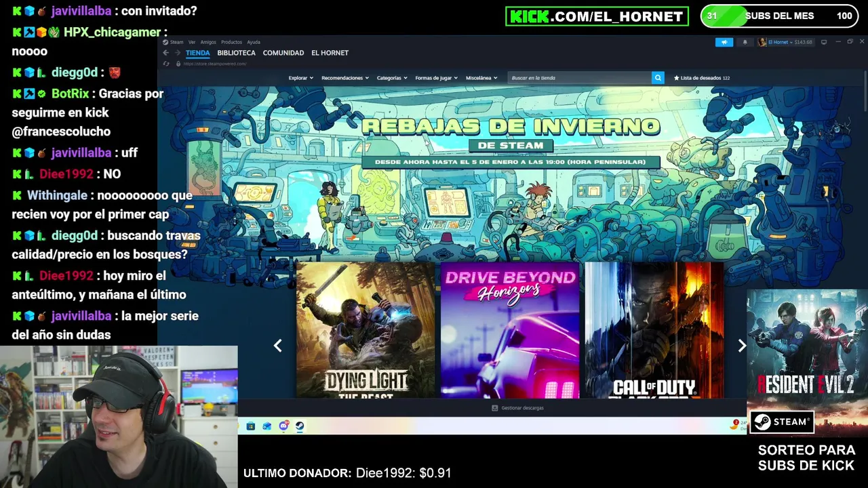This screenshot has width=868, height=488.
Task: Expand the Miscelánea dropdown
Action: point(481,78)
